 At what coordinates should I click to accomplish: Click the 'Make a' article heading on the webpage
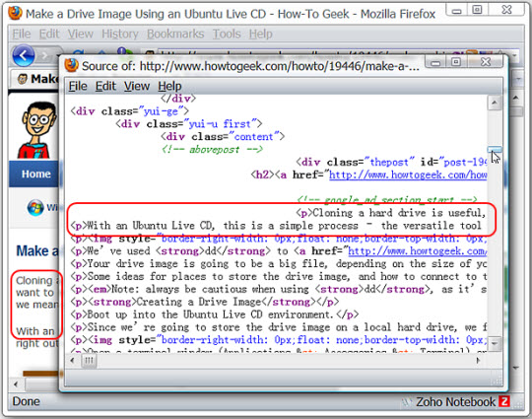tap(37, 251)
